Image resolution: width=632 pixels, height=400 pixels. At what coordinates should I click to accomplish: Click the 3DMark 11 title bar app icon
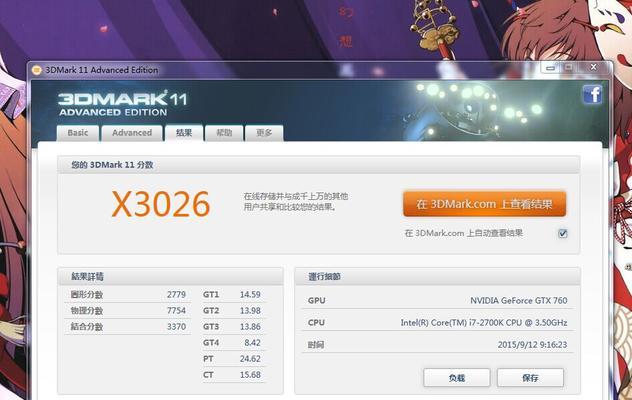[x=37, y=70]
